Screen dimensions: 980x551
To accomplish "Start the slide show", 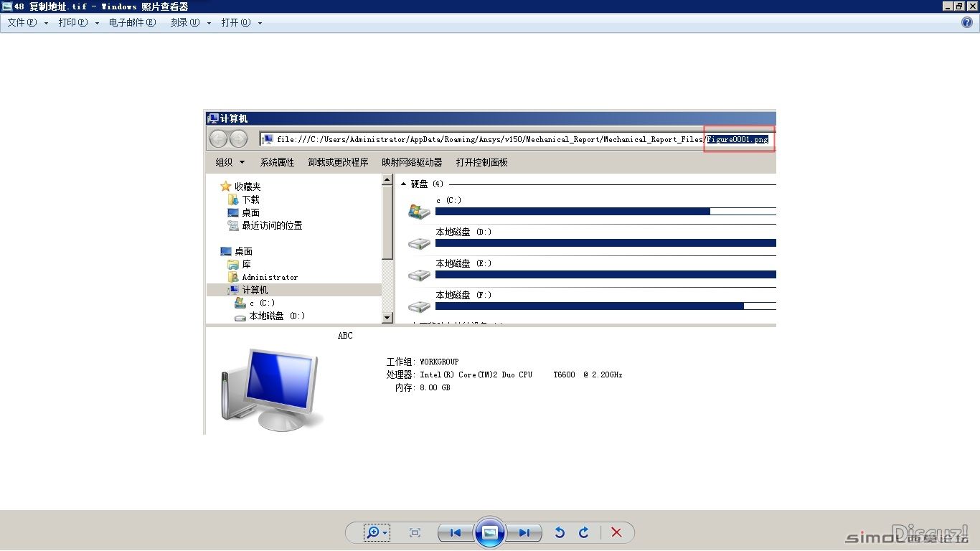I will (x=490, y=532).
